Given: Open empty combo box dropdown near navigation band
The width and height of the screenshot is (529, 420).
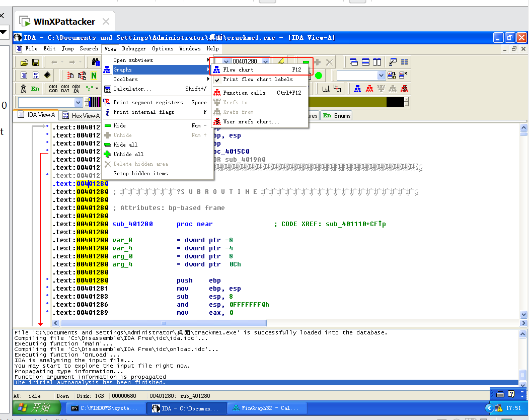Looking at the screenshot, I should (x=79, y=102).
